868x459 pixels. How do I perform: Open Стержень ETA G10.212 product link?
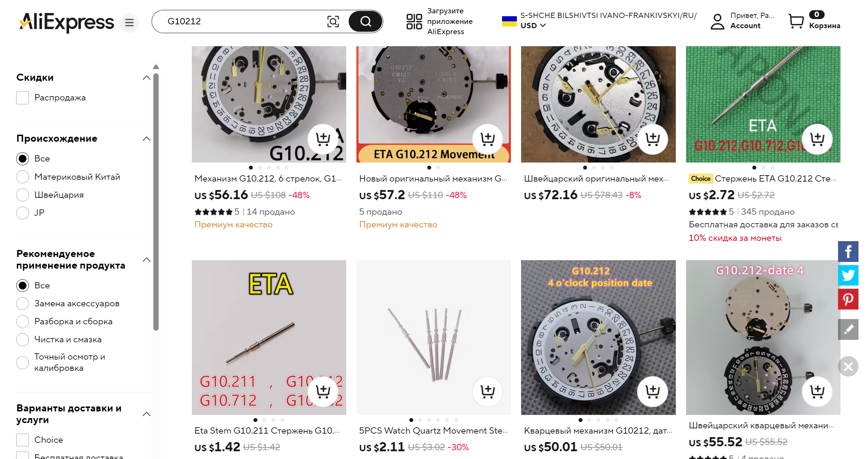coord(775,179)
